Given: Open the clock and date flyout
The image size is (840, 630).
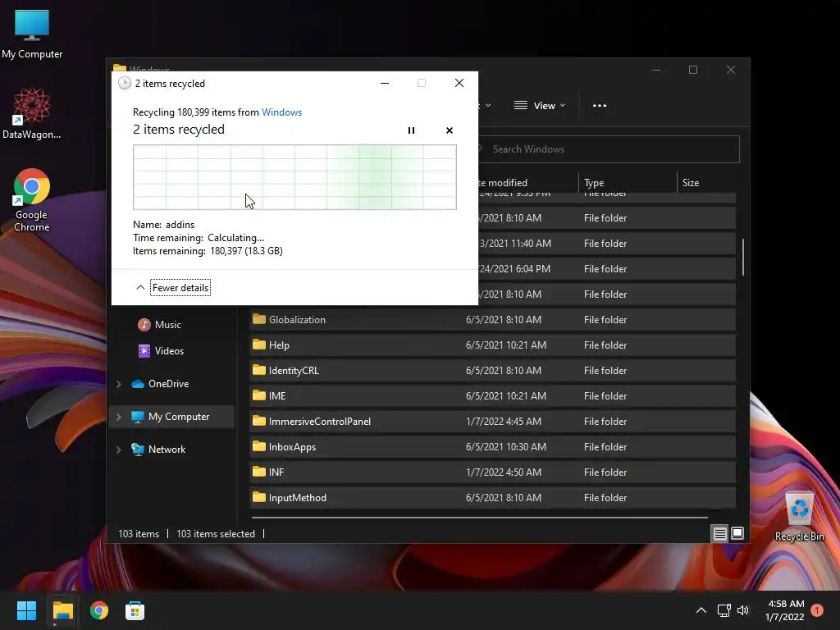Looking at the screenshot, I should pos(785,610).
